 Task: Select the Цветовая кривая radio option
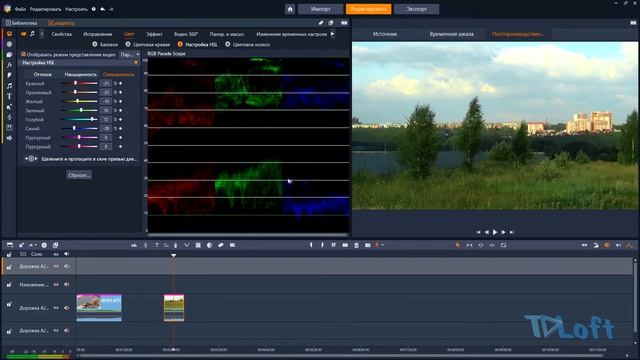[x=128, y=44]
